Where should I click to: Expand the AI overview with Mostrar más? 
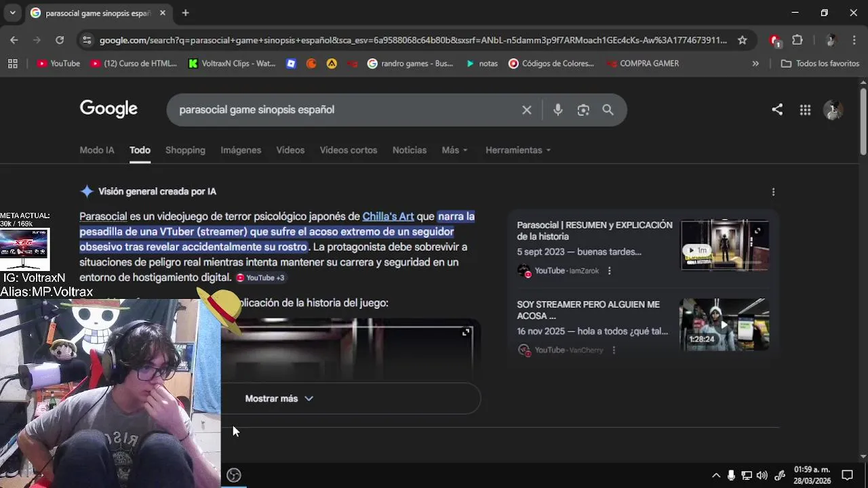279,399
